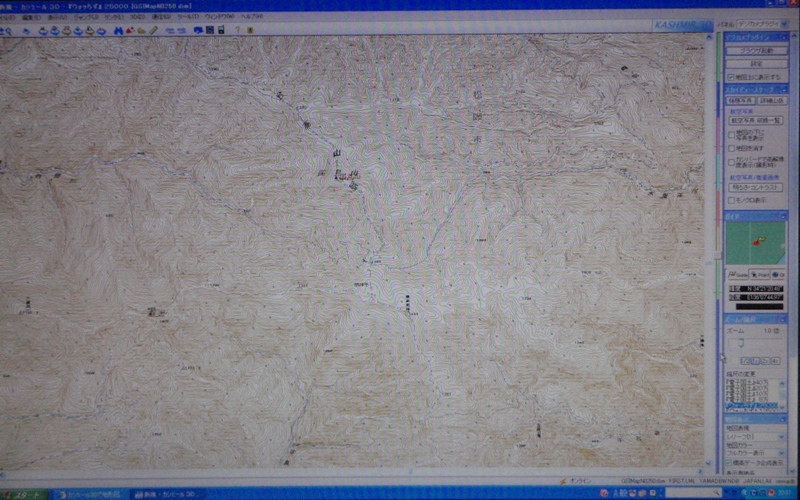Open the 編集 (Edit) menu

tap(32, 17)
